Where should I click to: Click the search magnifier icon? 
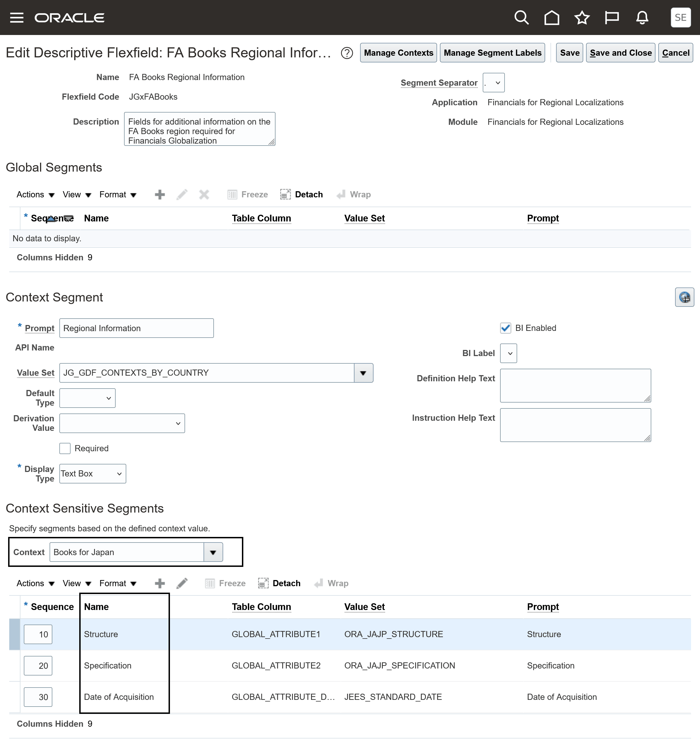click(521, 18)
